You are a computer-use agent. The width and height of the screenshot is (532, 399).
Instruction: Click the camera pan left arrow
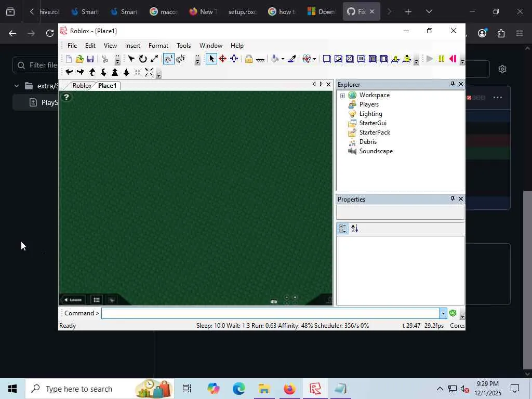coord(69,72)
